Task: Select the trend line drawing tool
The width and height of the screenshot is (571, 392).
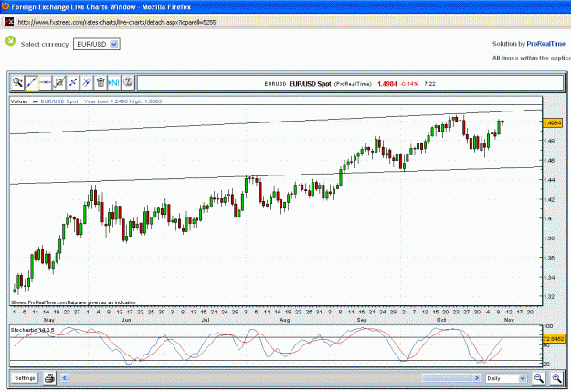Action: pyautogui.click(x=31, y=83)
